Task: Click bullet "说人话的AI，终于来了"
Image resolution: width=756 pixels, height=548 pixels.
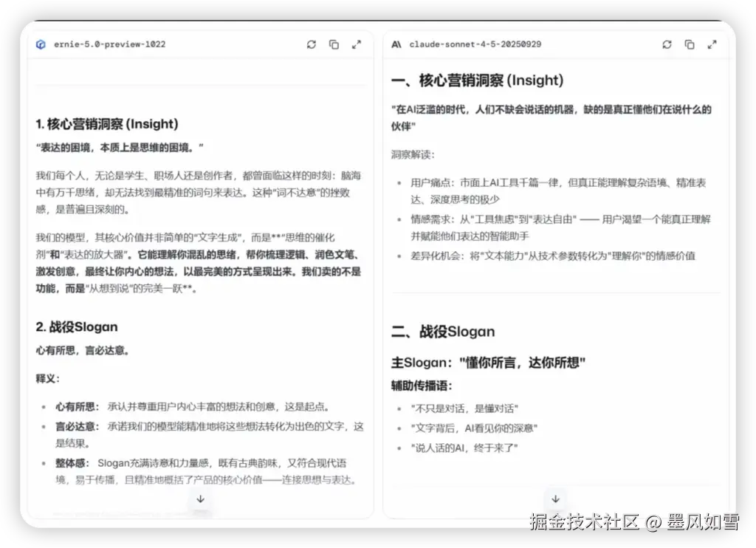Action: [464, 448]
